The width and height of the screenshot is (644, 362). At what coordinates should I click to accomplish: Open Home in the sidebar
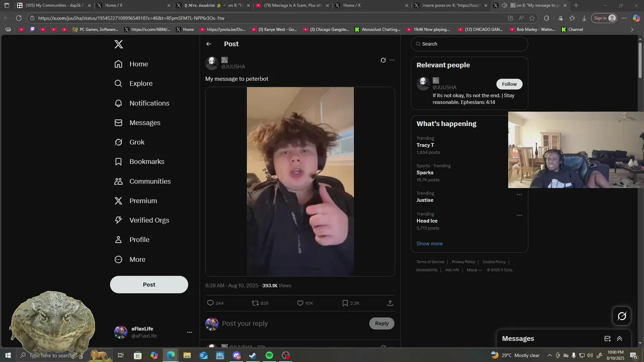[131, 64]
